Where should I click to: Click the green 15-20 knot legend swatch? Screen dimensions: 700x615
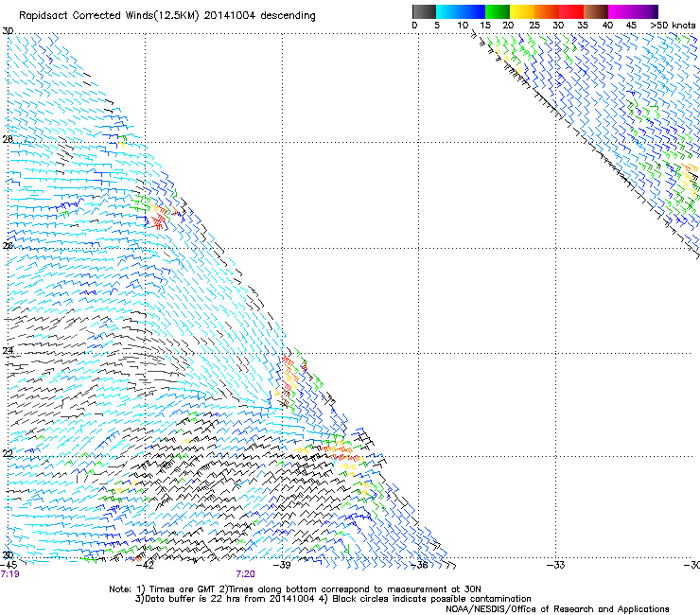click(x=498, y=11)
